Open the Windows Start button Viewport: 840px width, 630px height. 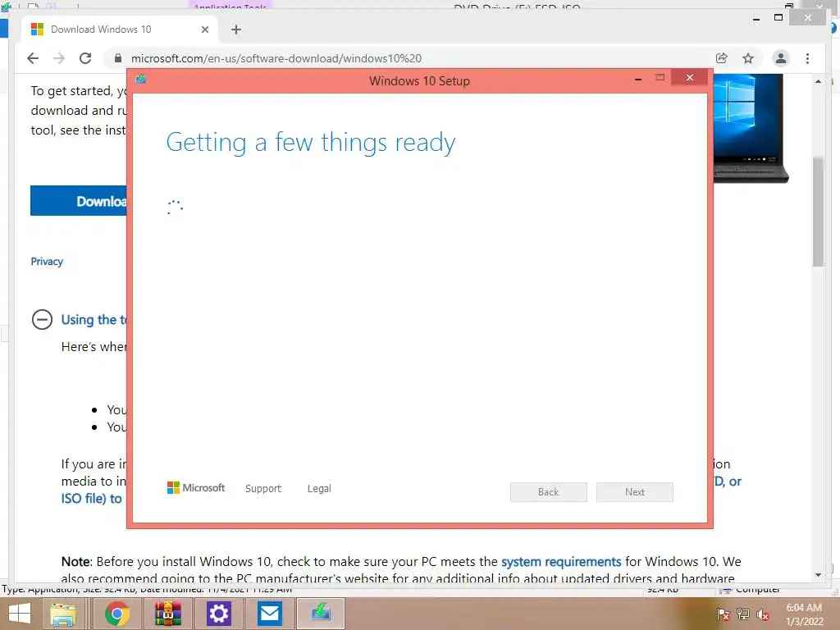coord(20,614)
